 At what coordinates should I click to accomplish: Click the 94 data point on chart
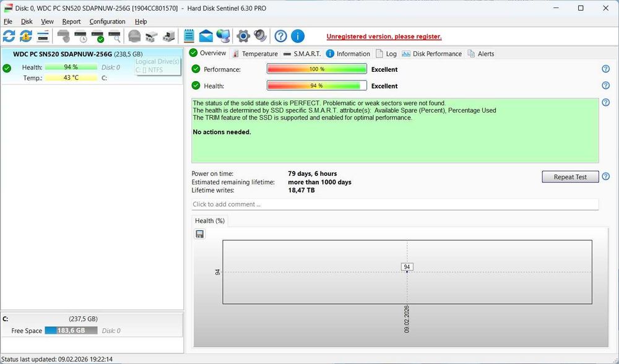click(x=407, y=272)
